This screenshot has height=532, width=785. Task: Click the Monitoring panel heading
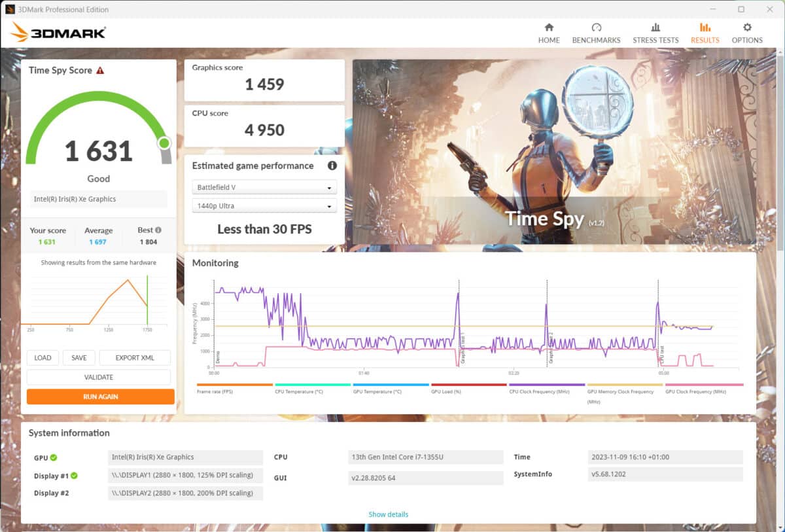(215, 263)
